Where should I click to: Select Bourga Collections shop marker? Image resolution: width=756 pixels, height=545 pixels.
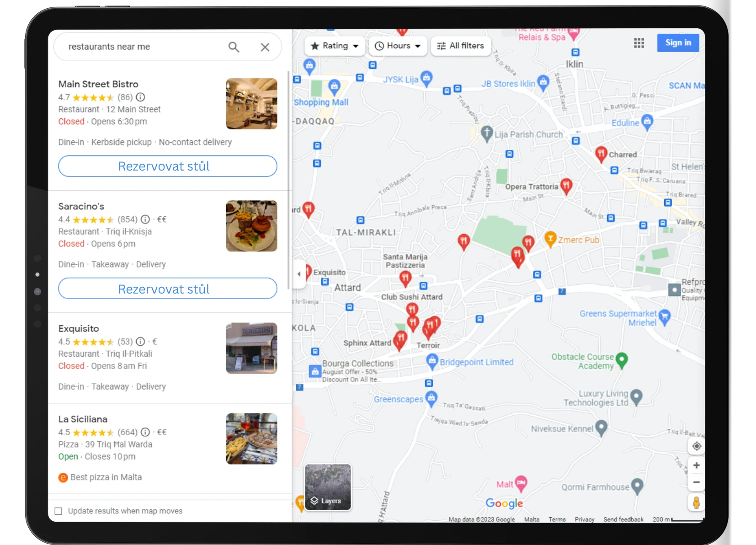(315, 371)
